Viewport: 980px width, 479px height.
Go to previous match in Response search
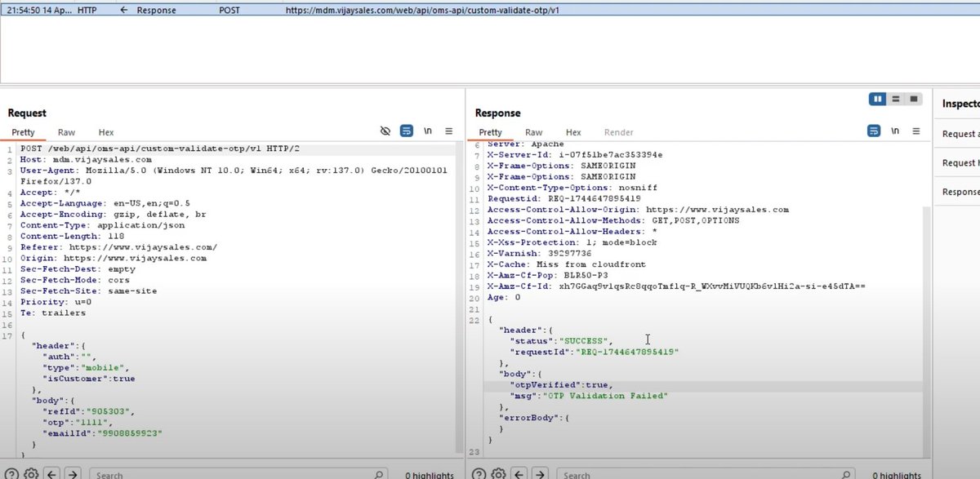[x=519, y=474]
